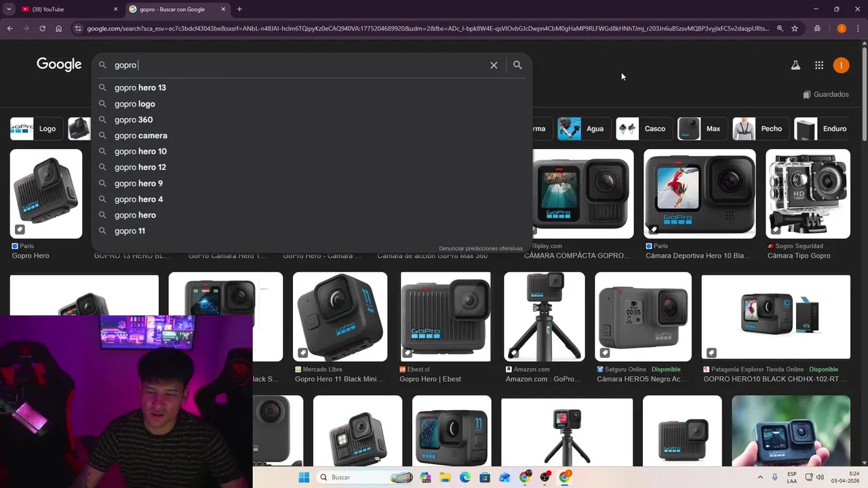Select suggestion gopro logo
The width and height of the screenshot is (868, 488).
coord(312,104)
